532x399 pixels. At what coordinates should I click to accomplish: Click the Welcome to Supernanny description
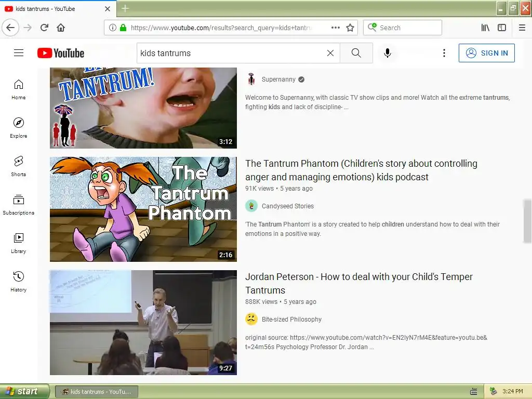pos(377,102)
